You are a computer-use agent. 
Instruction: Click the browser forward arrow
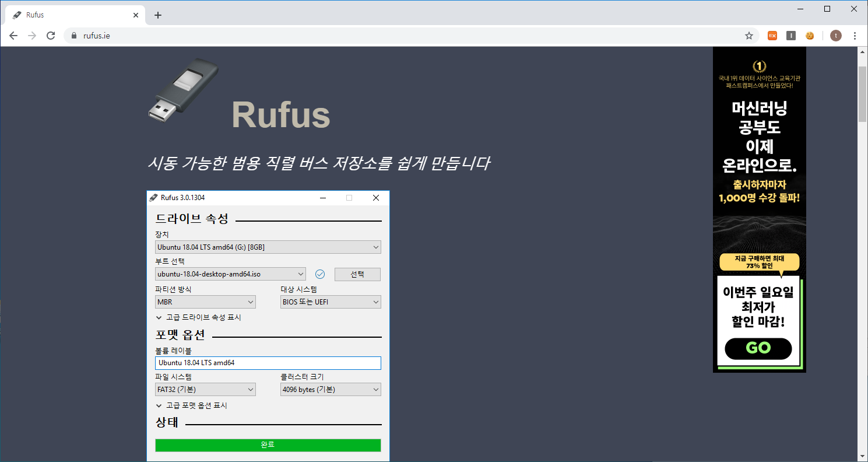32,36
